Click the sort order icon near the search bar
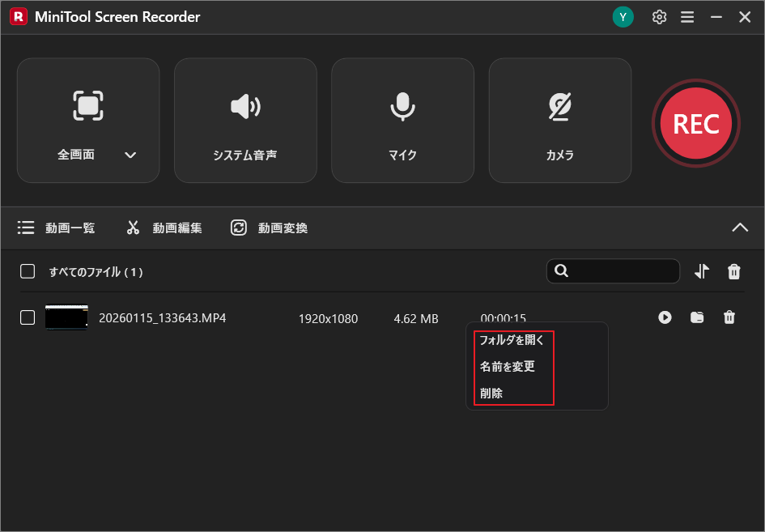The image size is (765, 532). coord(701,271)
